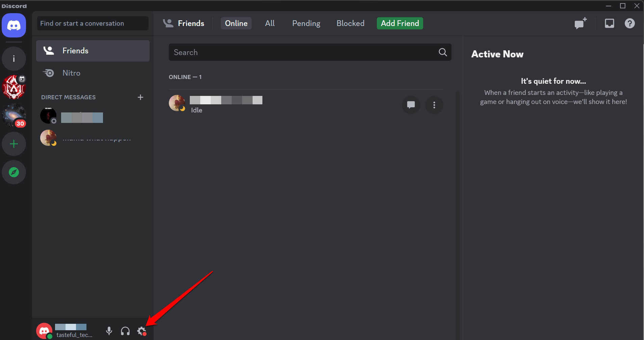Open the server labeled "i"

(x=14, y=59)
